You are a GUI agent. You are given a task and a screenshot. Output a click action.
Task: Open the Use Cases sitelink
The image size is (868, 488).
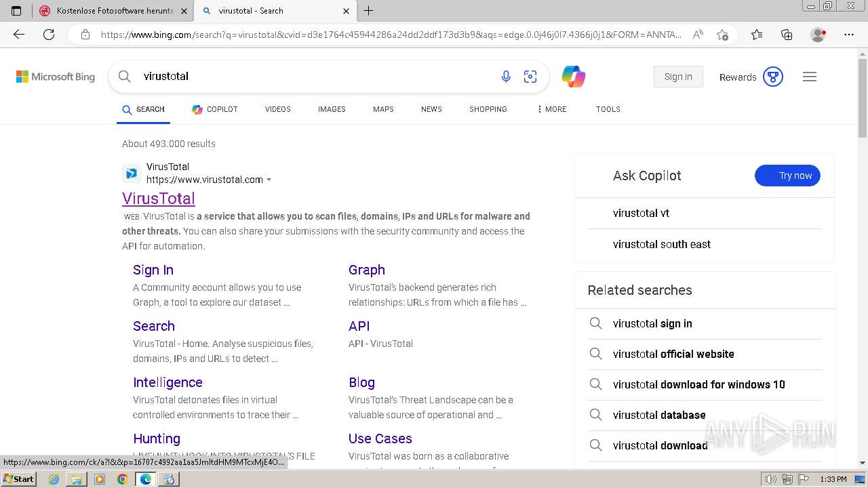point(380,439)
